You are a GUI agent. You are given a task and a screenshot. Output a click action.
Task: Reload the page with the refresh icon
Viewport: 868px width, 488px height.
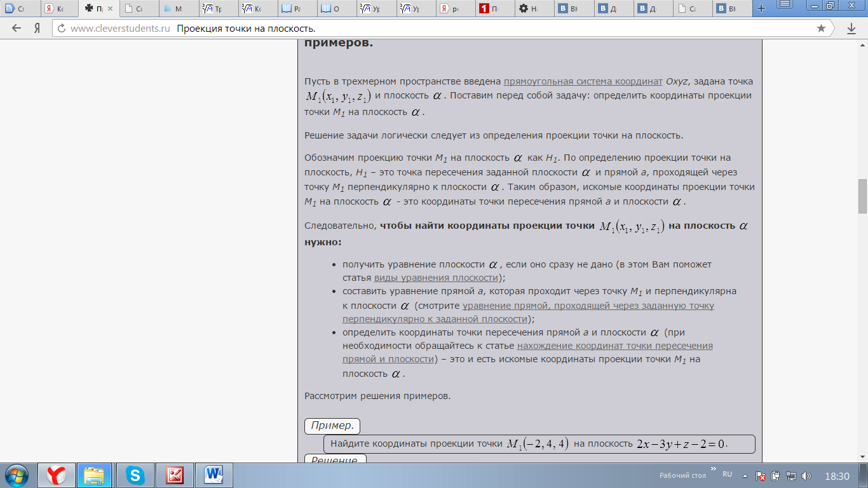[61, 29]
